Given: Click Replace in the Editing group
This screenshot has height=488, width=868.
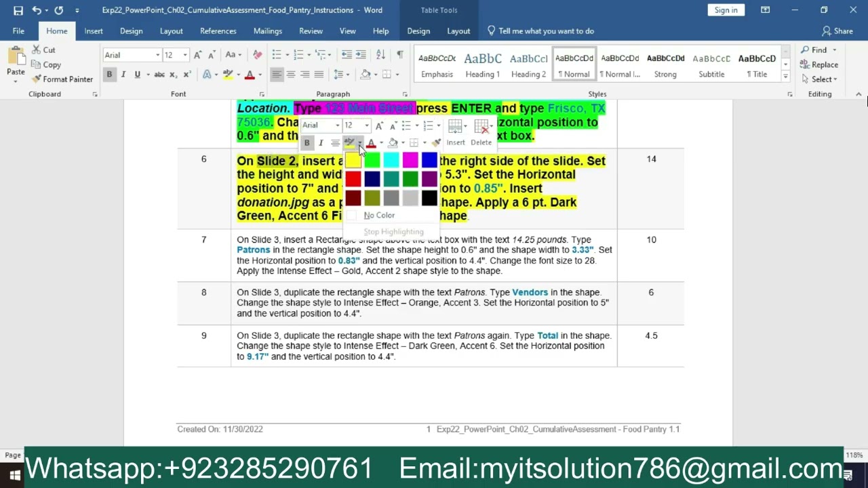Looking at the screenshot, I should pos(819,64).
